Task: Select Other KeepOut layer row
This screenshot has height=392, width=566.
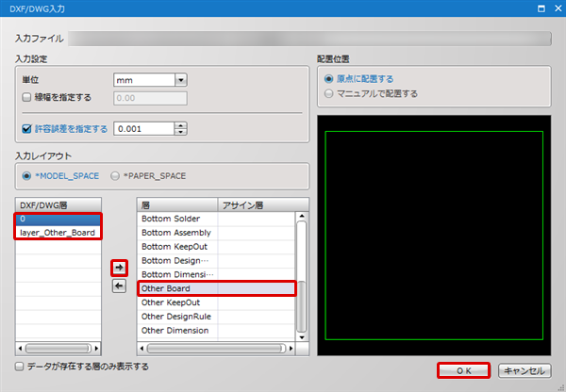Action: pos(216,302)
